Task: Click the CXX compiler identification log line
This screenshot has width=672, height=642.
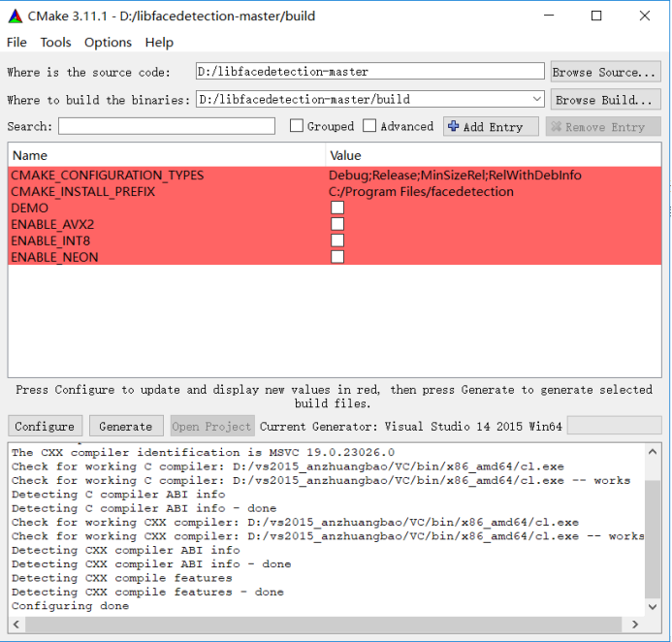Action: pyautogui.click(x=203, y=453)
